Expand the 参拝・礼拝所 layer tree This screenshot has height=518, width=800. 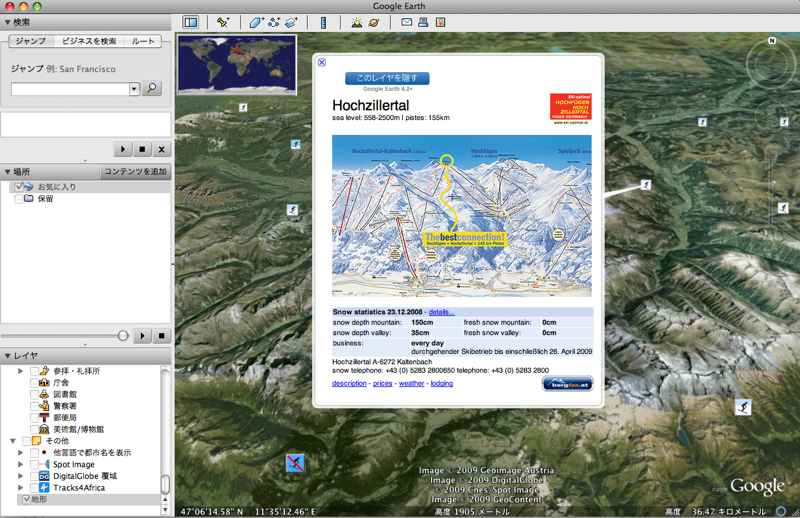20,371
